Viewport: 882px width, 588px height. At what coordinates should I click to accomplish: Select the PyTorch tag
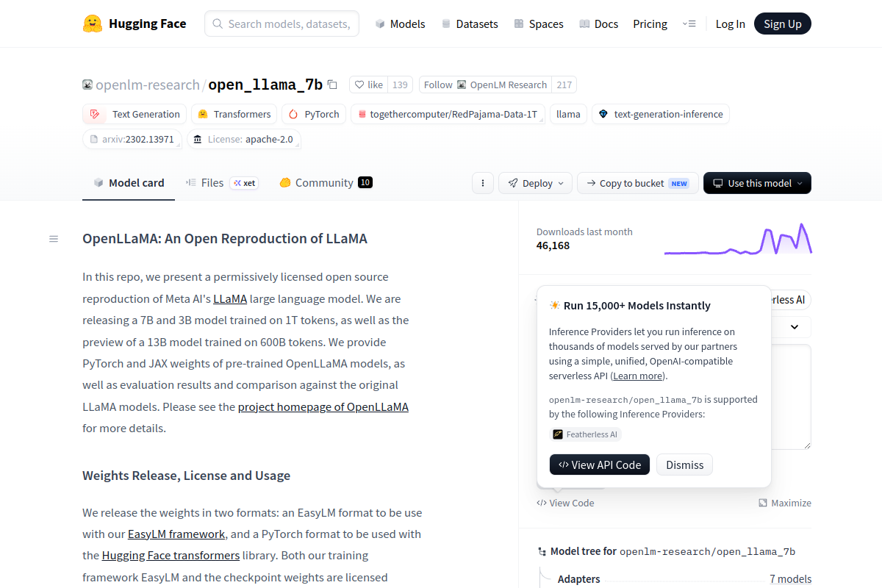[314, 114]
